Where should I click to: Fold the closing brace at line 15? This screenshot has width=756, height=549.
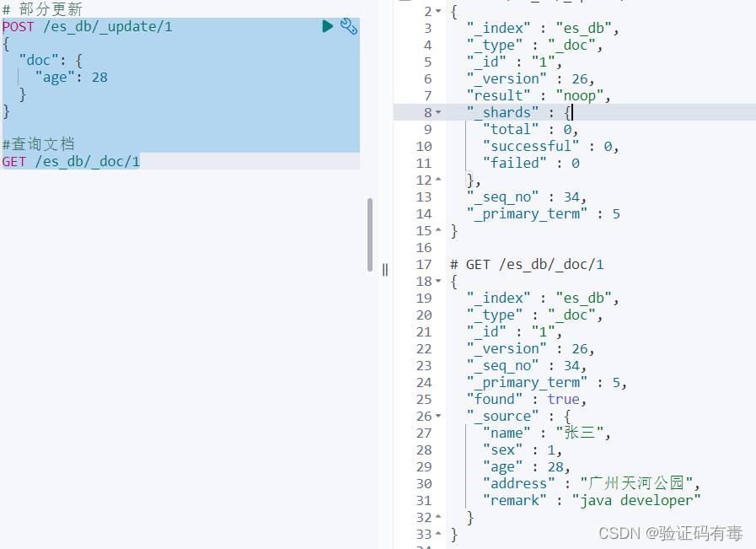[438, 230]
